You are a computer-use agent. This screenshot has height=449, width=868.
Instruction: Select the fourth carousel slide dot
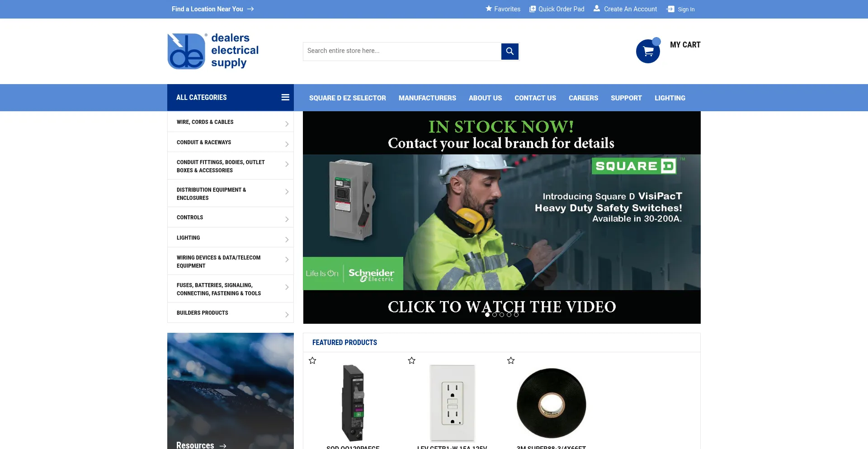[509, 315]
